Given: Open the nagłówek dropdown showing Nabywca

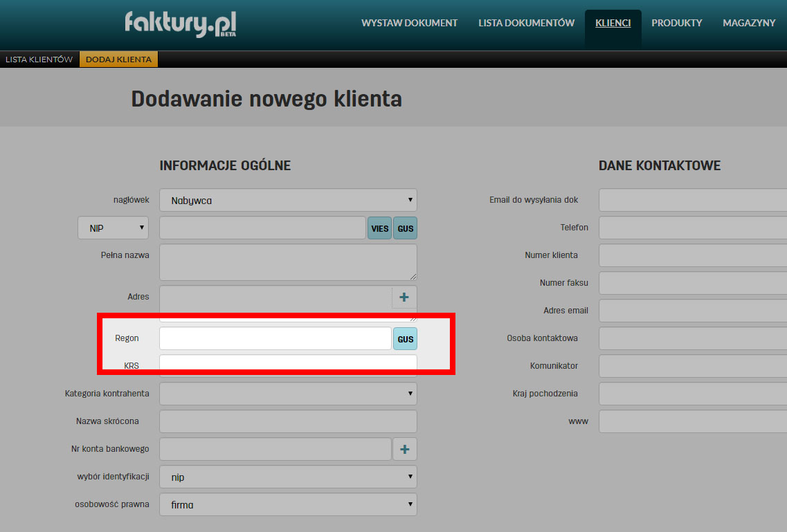Looking at the screenshot, I should click(287, 199).
